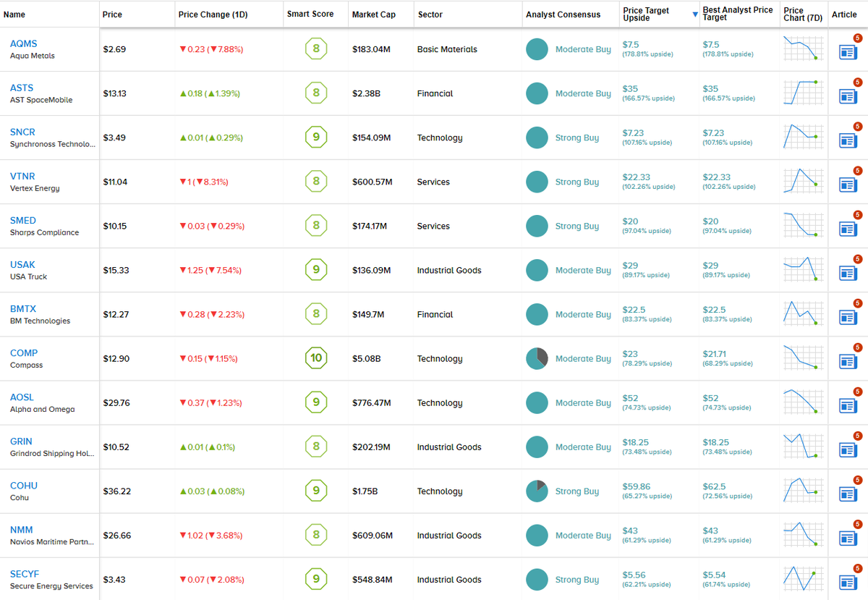Click the Smart Score 8 badge for GRIN

coord(316,447)
